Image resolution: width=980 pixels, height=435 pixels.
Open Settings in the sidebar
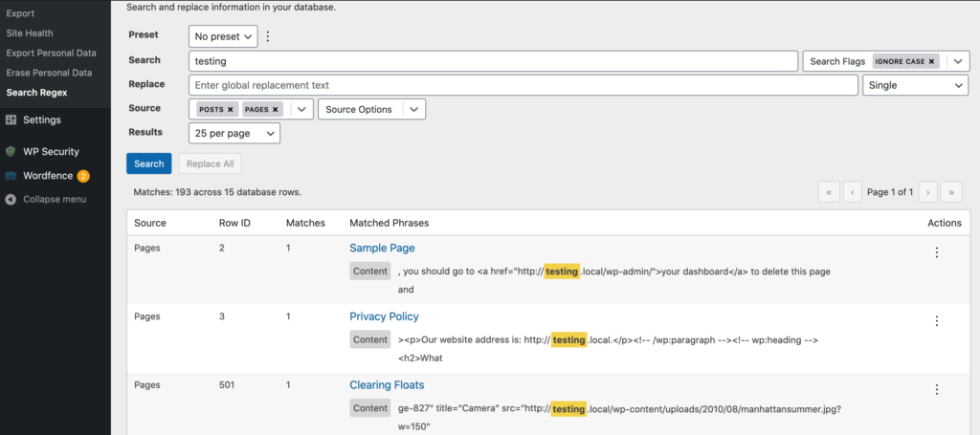[x=42, y=120]
